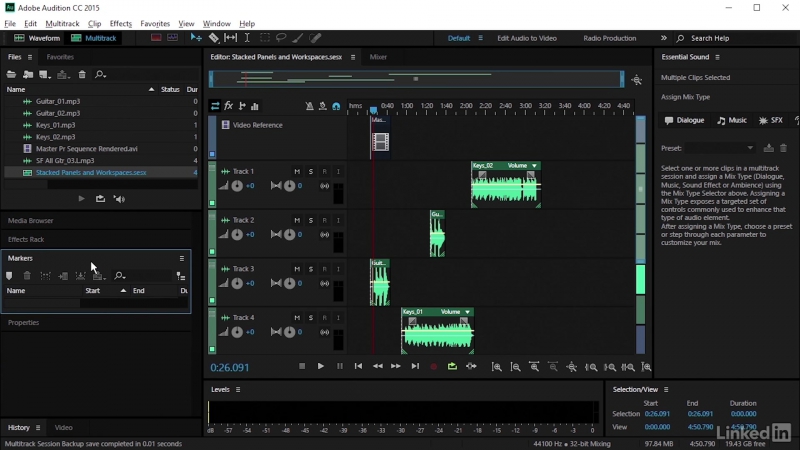Open file icon in Files panel
800x450 pixels.
click(11, 74)
